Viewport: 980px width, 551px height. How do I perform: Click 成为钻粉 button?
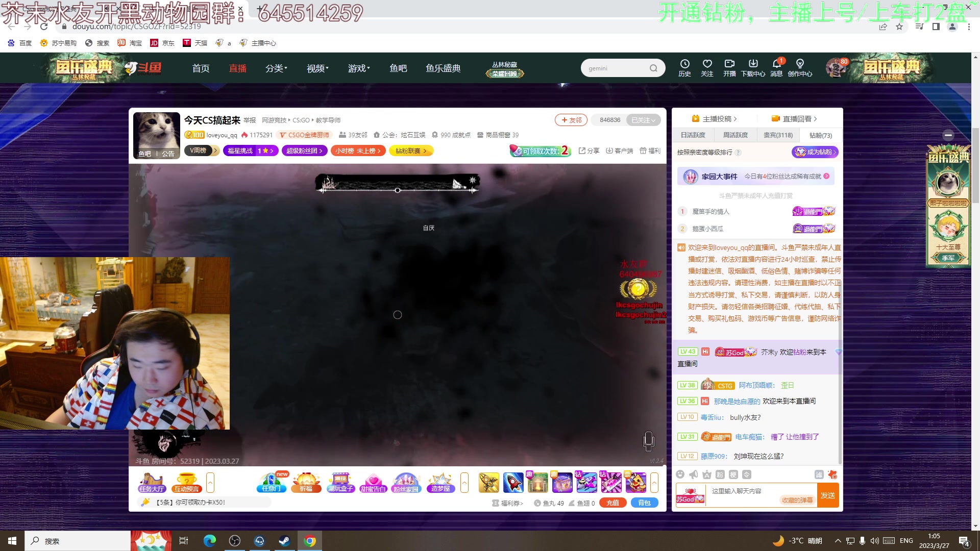pos(815,152)
